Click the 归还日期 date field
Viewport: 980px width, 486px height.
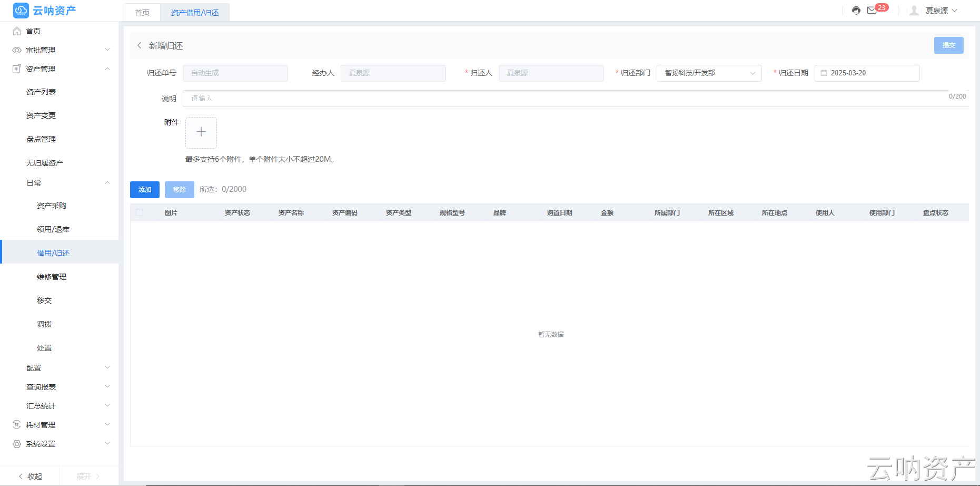point(867,73)
